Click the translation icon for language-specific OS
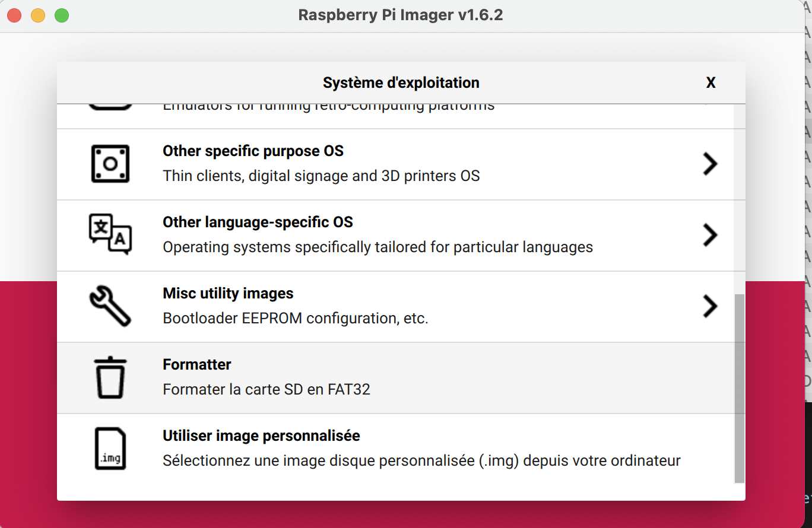This screenshot has height=528, width=812. tap(110, 235)
